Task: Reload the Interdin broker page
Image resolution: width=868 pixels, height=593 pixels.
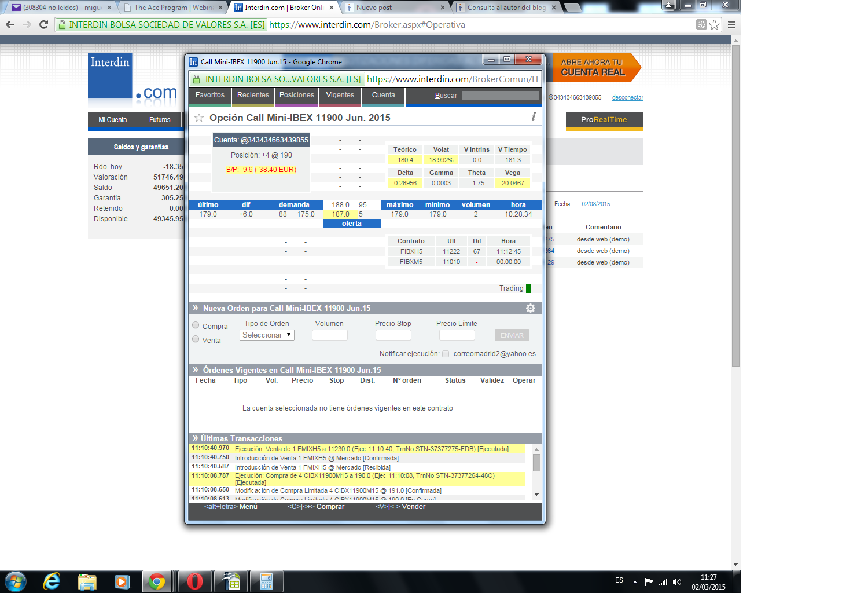Action: pyautogui.click(x=43, y=24)
